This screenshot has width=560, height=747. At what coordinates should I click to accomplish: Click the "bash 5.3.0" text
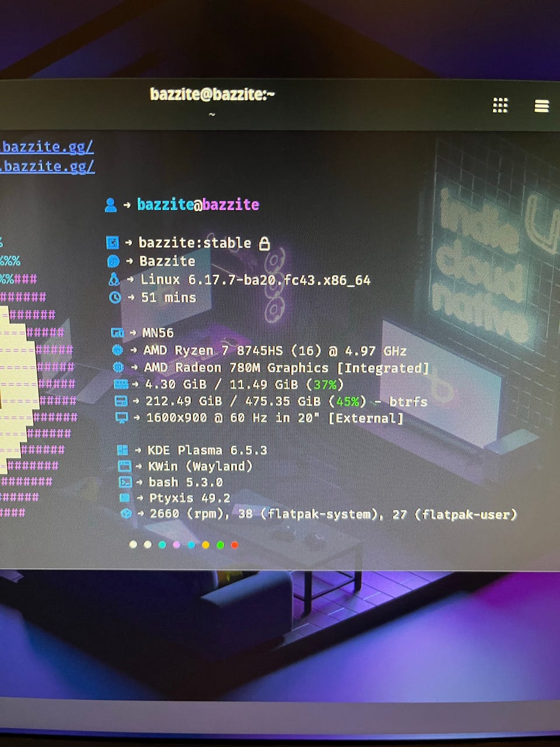185,482
